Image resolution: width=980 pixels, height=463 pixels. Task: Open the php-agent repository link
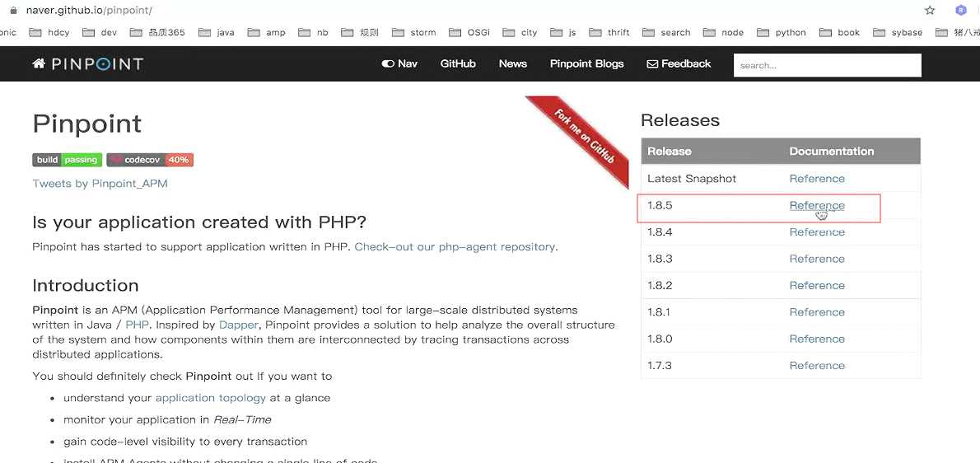tap(455, 247)
